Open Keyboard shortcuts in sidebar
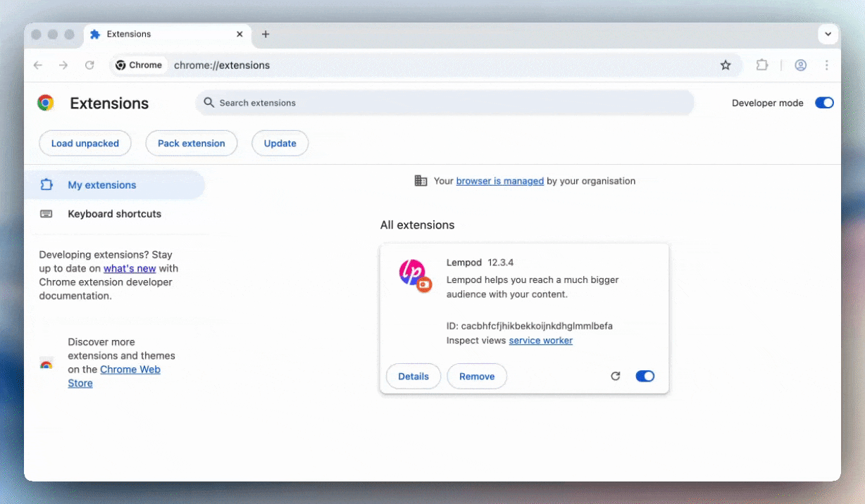This screenshot has height=504, width=865. click(115, 214)
